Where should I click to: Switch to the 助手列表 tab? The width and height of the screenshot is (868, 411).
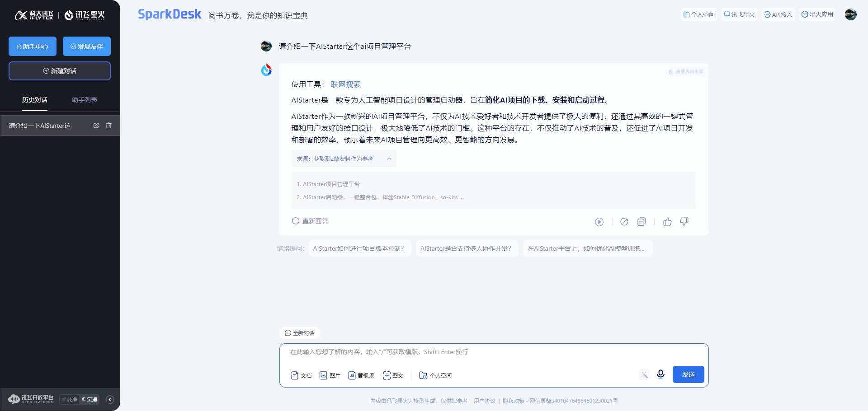coord(84,100)
